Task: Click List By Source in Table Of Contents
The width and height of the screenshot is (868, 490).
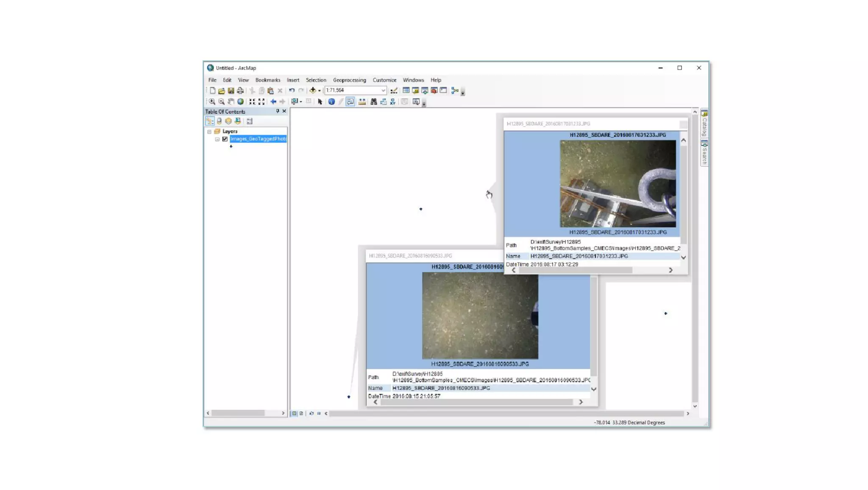Action: (x=219, y=121)
